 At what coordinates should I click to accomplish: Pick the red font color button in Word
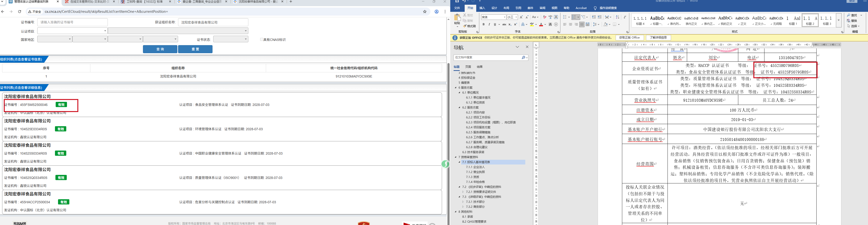(541, 24)
